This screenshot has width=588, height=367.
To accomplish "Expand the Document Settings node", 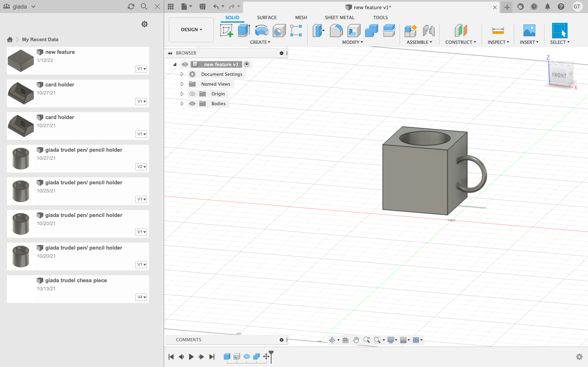I will tap(182, 74).
